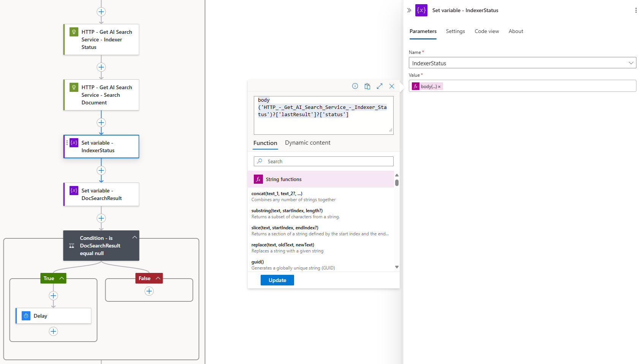The width and height of the screenshot is (641, 364).
Task: Open the Name dropdown with IndexerStatus
Action: (x=522, y=63)
